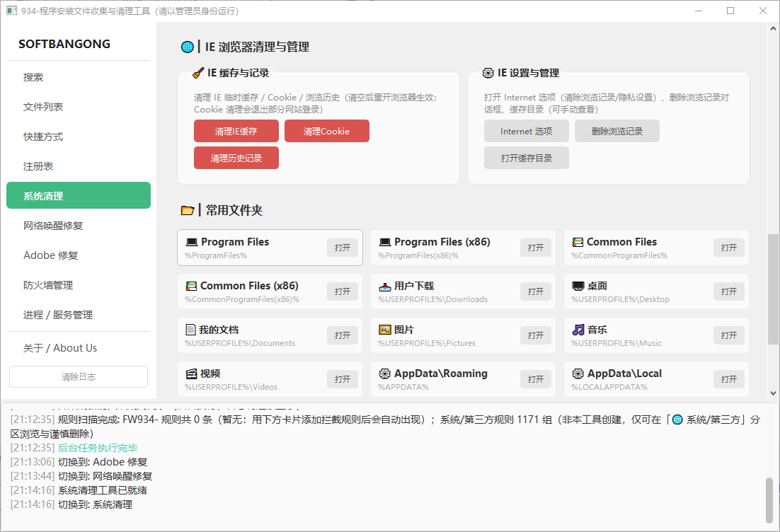Click the AppData\Roaming gear icon
780x532 pixels.
pyautogui.click(x=384, y=374)
